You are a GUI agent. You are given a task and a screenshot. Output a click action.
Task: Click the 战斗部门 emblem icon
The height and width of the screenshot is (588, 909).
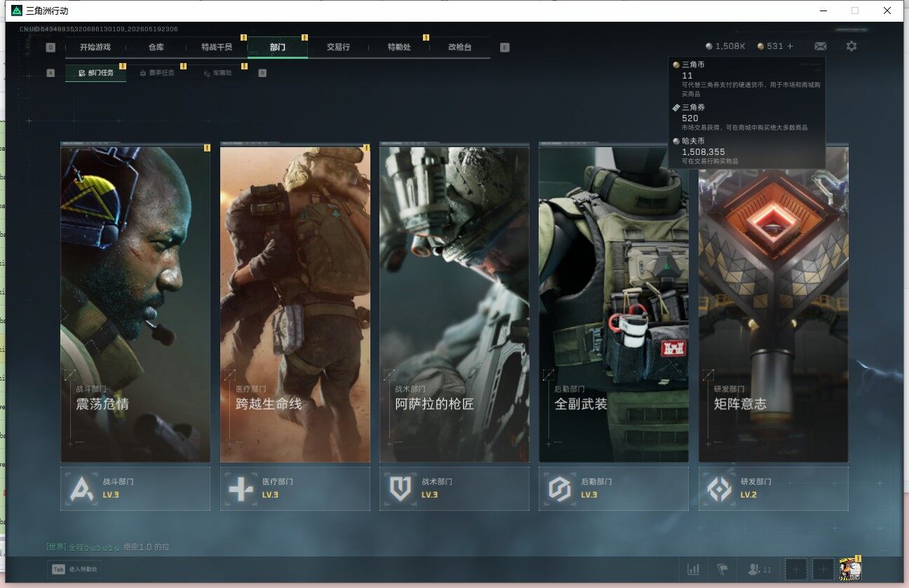point(81,488)
